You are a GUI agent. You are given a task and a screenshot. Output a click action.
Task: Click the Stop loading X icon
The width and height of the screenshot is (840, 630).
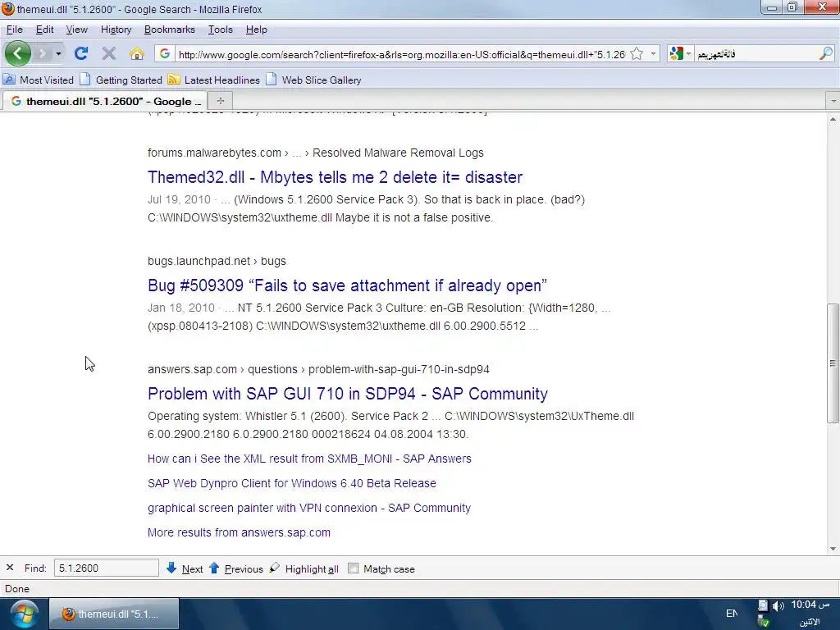coord(109,53)
